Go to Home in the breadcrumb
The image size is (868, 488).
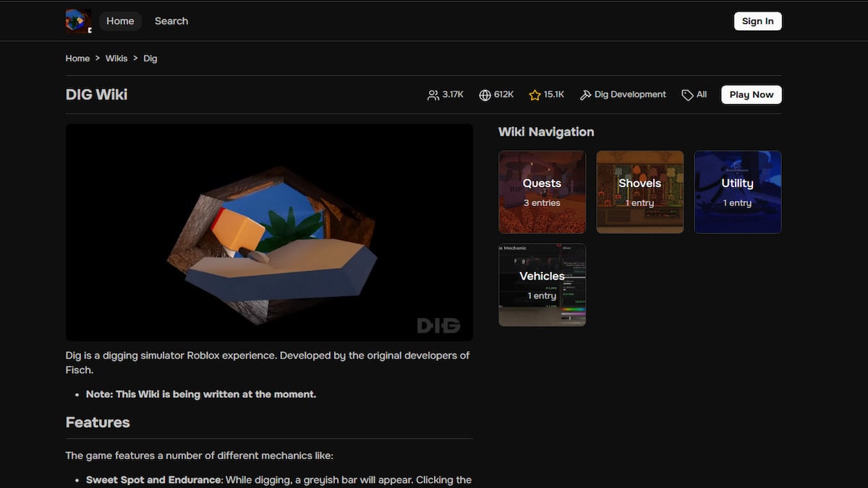(x=77, y=59)
